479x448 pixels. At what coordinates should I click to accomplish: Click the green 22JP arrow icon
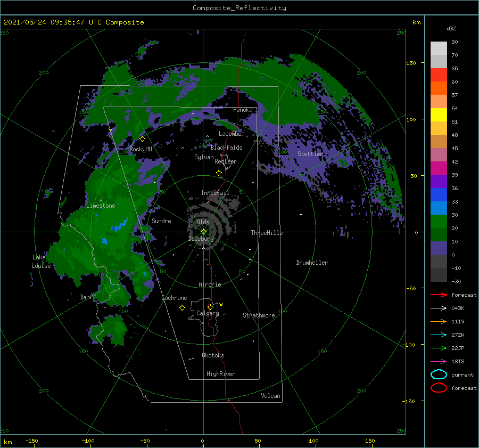tap(439, 348)
